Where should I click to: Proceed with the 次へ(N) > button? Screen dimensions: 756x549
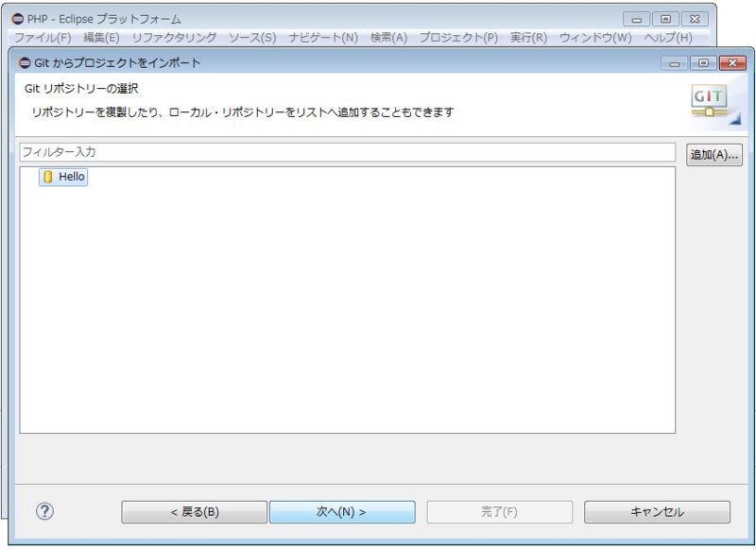[x=342, y=512]
